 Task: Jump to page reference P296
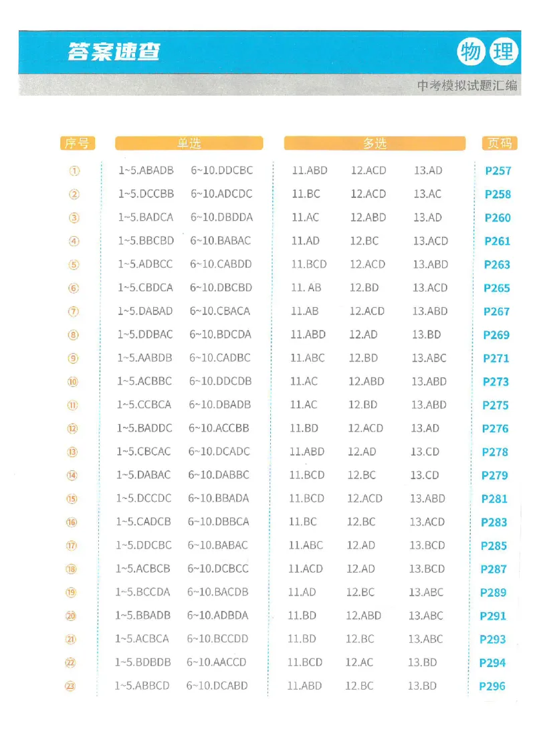492,686
